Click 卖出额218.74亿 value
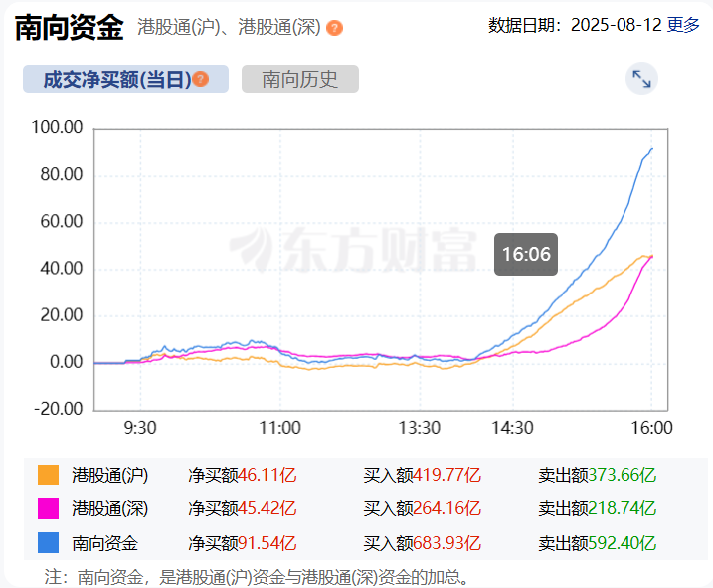 (x=598, y=508)
